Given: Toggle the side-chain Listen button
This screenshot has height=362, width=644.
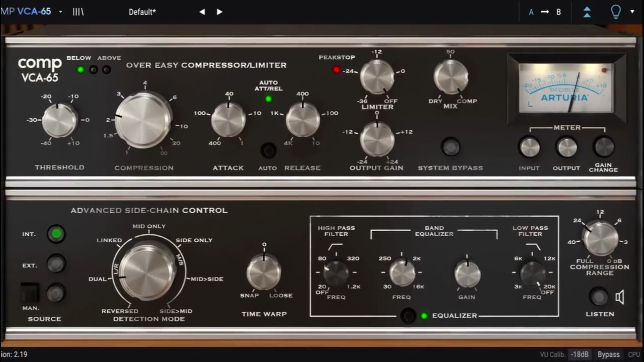Looking at the screenshot, I should (x=599, y=297).
